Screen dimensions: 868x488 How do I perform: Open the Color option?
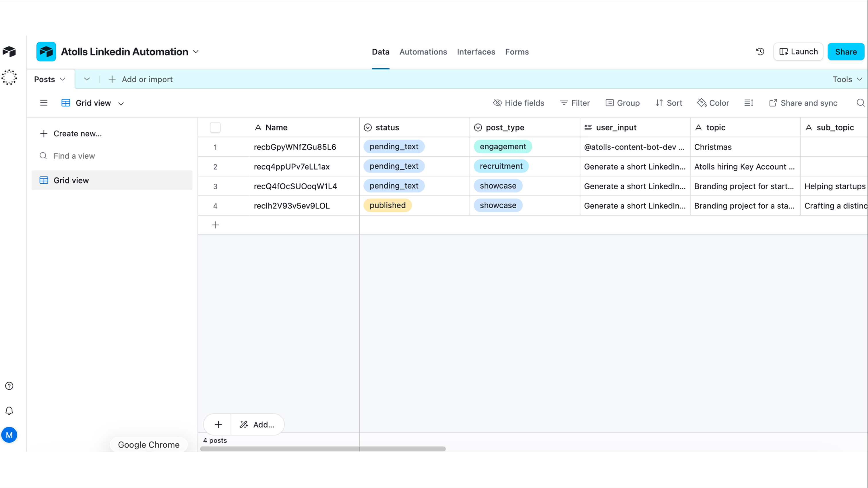[x=713, y=103]
